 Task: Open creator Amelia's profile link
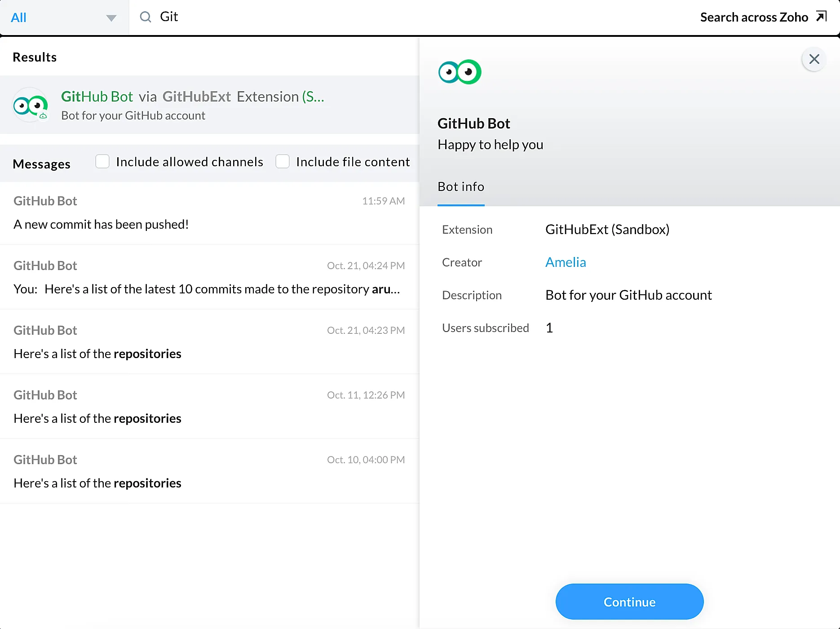tap(565, 262)
